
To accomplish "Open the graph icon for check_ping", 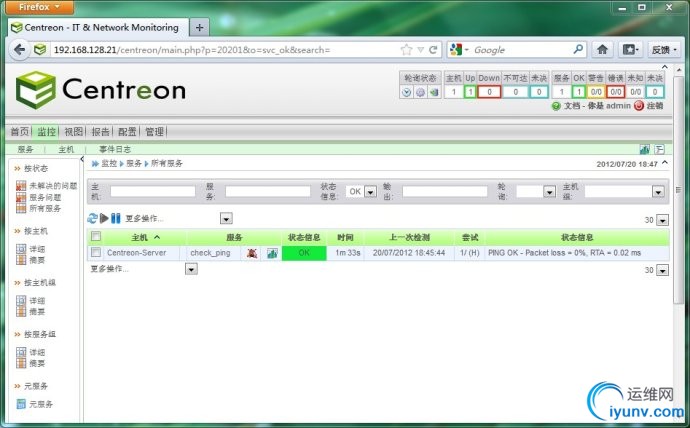I will (x=272, y=253).
